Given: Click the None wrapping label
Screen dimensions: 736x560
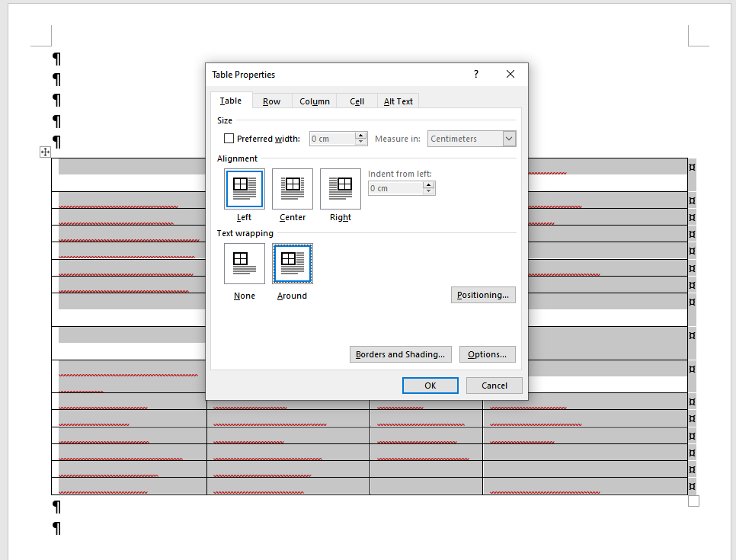Looking at the screenshot, I should point(244,296).
